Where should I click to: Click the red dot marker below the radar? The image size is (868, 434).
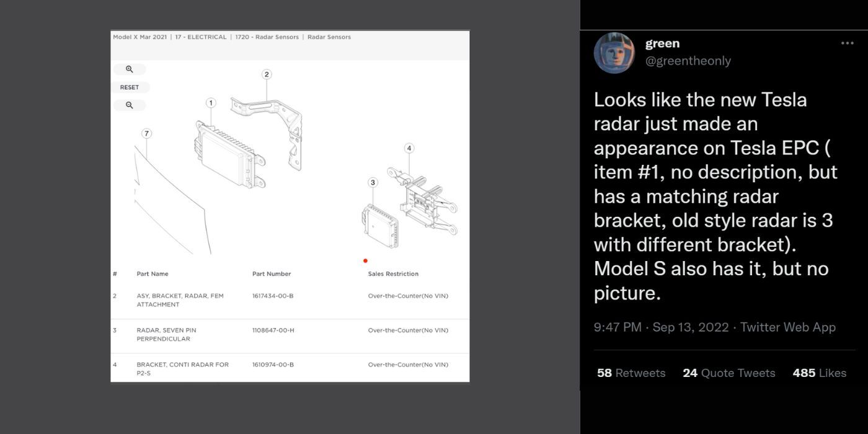(x=365, y=261)
